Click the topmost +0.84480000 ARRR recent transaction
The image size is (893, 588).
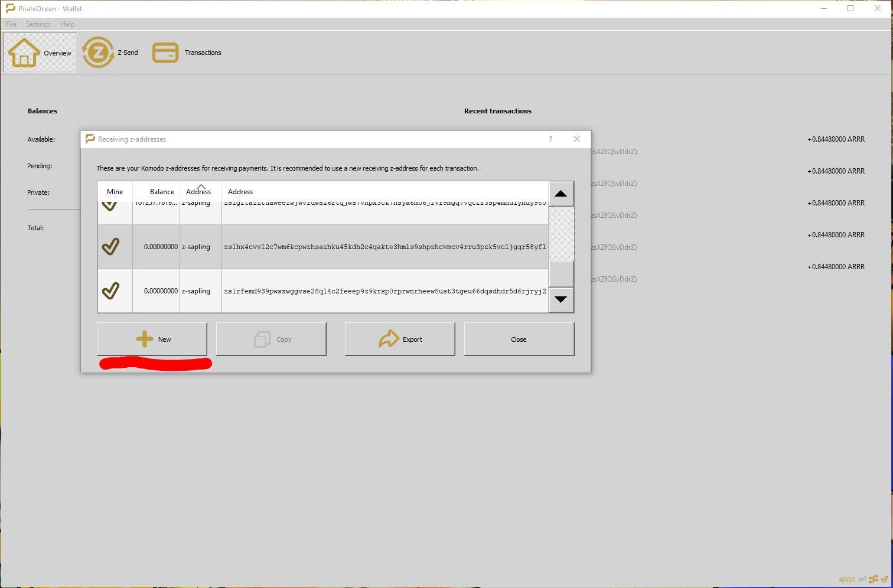coord(836,139)
